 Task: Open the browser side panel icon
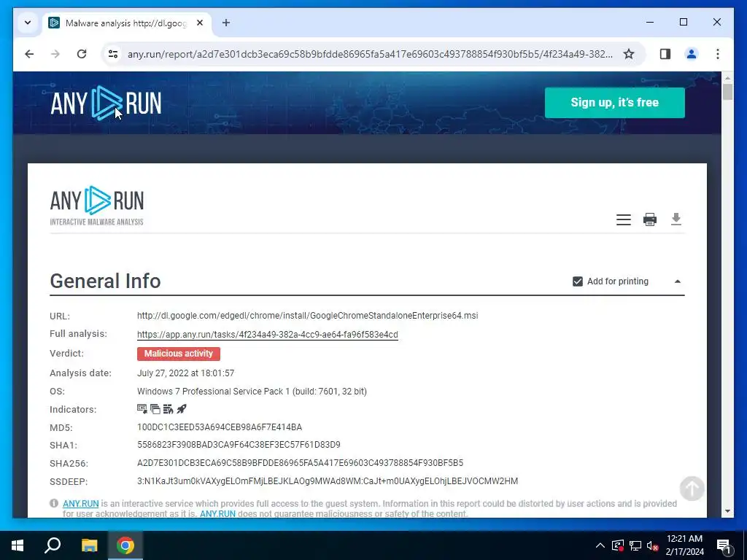coord(665,54)
